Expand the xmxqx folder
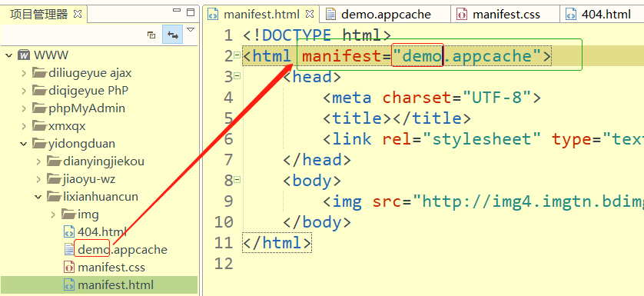Image resolution: width=644 pixels, height=296 pixels. click(25, 126)
